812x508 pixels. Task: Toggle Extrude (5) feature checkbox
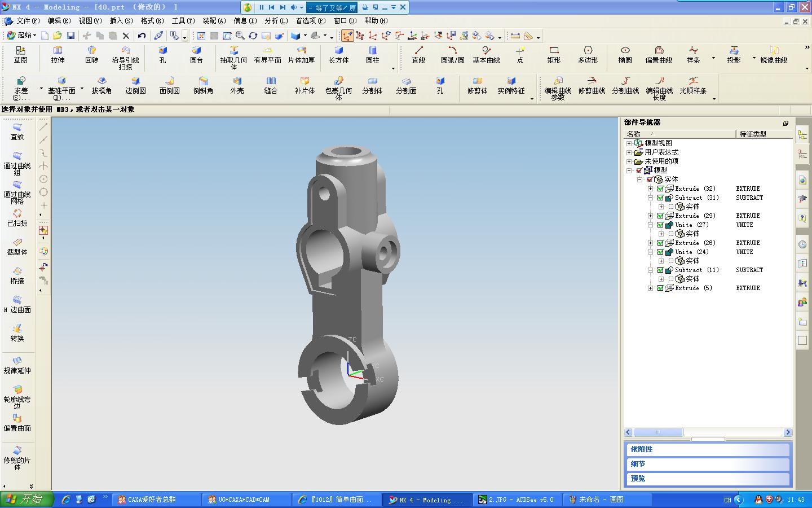[x=660, y=288]
